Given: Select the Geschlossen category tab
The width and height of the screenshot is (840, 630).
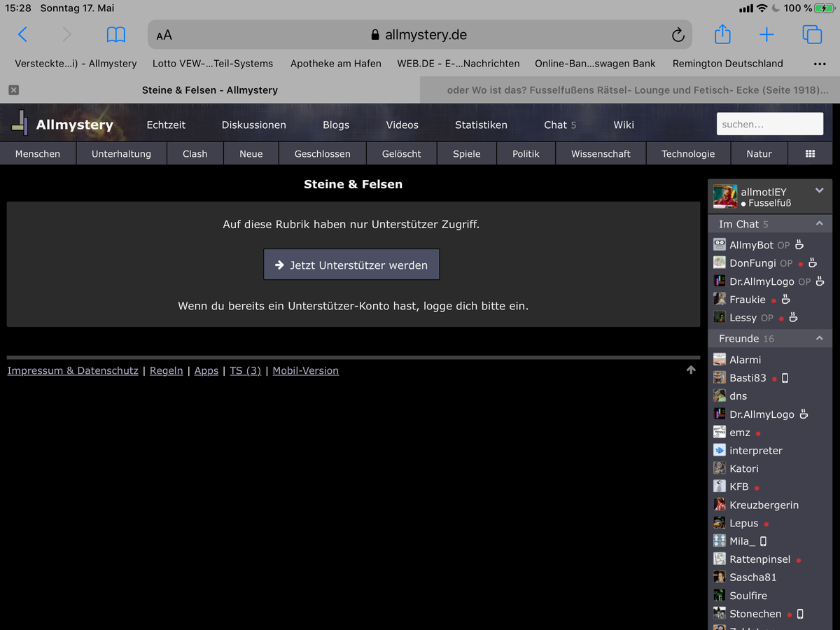Looking at the screenshot, I should pos(323,153).
